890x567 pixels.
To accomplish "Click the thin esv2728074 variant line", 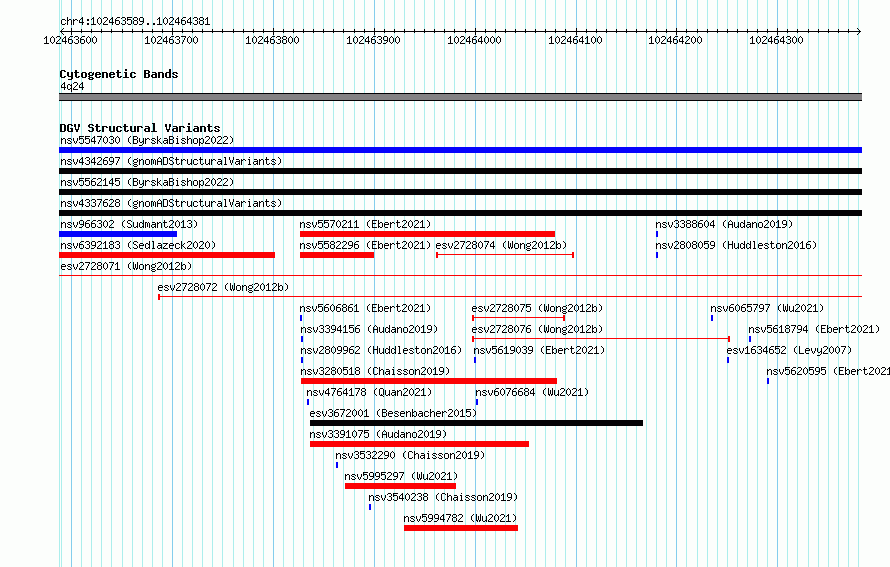I will (x=505, y=255).
